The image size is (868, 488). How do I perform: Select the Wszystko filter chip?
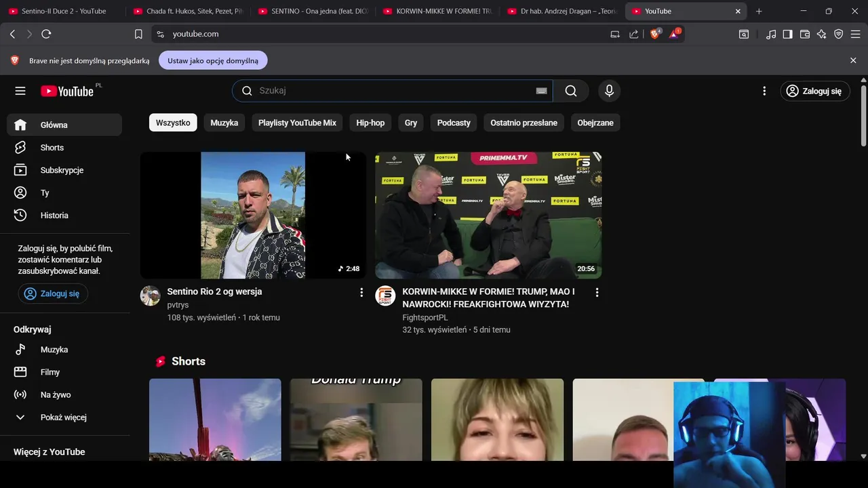coord(173,123)
